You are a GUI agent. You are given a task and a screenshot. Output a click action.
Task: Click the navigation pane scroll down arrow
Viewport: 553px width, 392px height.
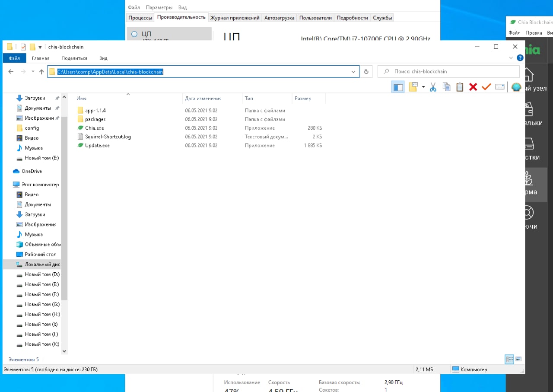[x=64, y=351]
